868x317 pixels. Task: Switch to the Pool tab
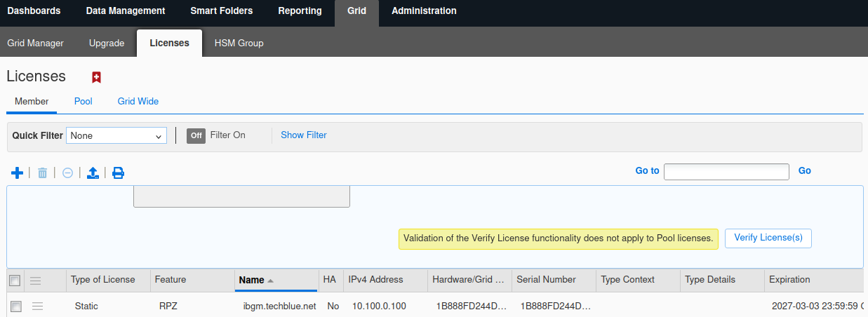point(84,101)
